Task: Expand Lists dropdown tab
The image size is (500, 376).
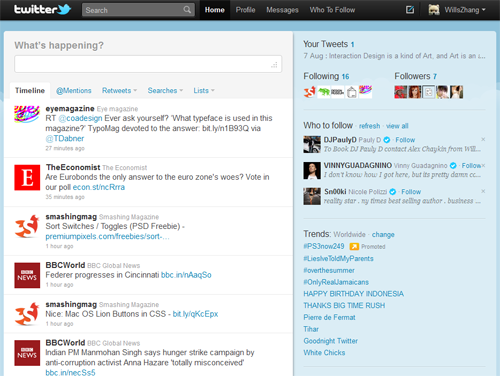Action: point(204,91)
